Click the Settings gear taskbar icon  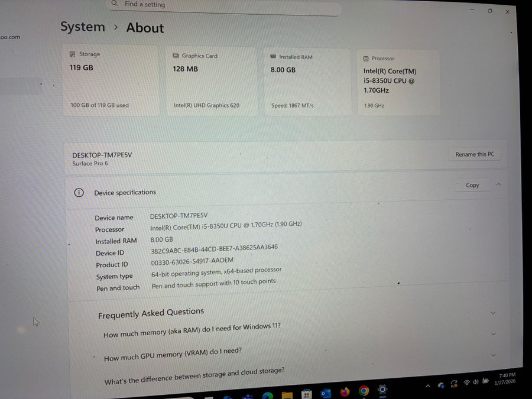382,390
